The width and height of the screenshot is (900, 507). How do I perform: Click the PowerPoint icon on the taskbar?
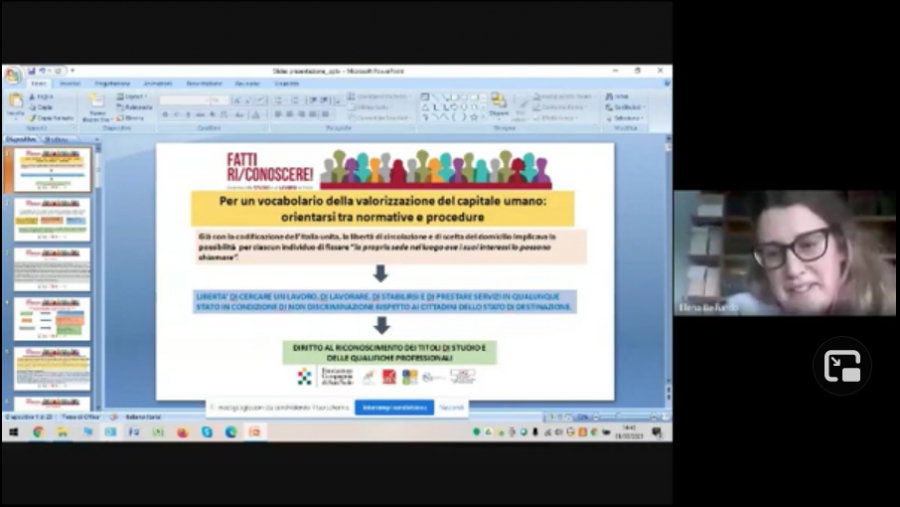coord(255,432)
